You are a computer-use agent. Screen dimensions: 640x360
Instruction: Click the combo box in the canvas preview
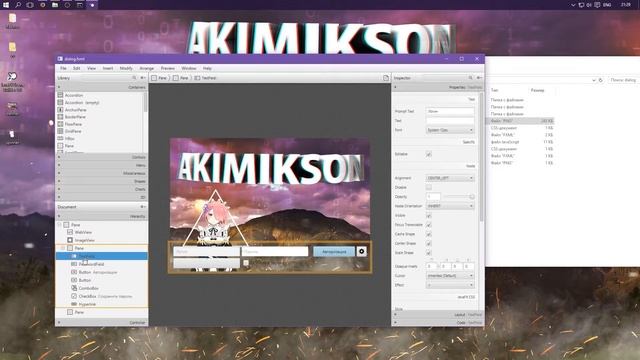click(x=207, y=263)
